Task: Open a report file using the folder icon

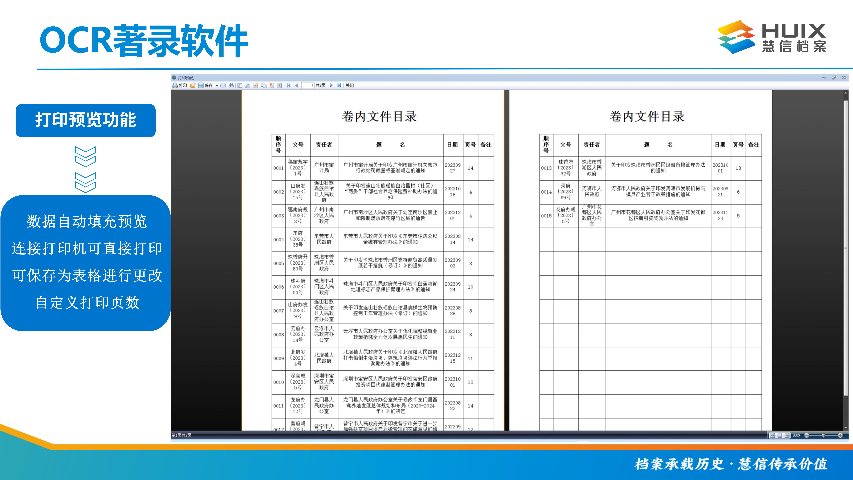Action: (x=193, y=85)
